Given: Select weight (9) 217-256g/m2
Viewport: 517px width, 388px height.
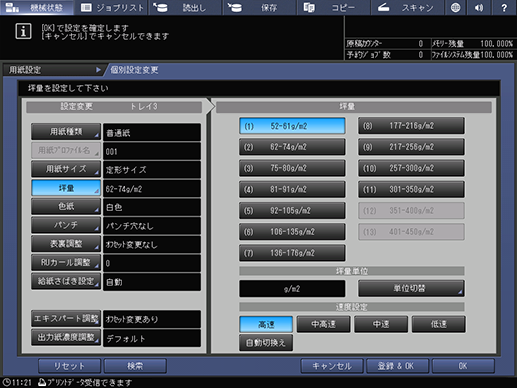Looking at the screenshot, I should (411, 147).
